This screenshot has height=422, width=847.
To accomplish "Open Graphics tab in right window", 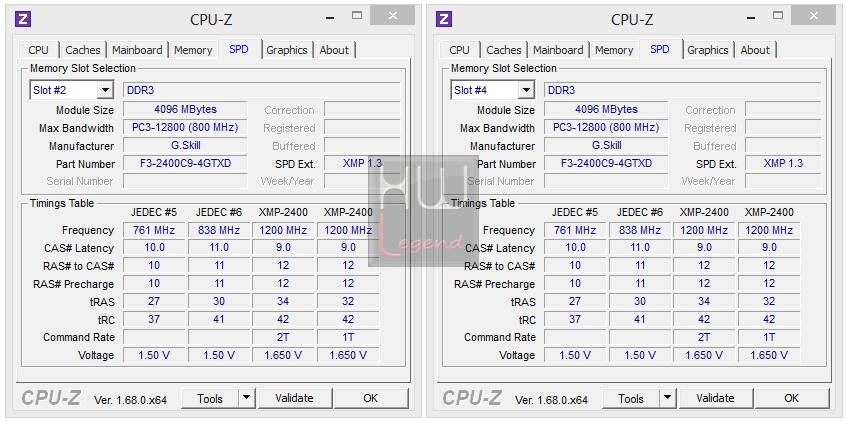I will point(708,50).
